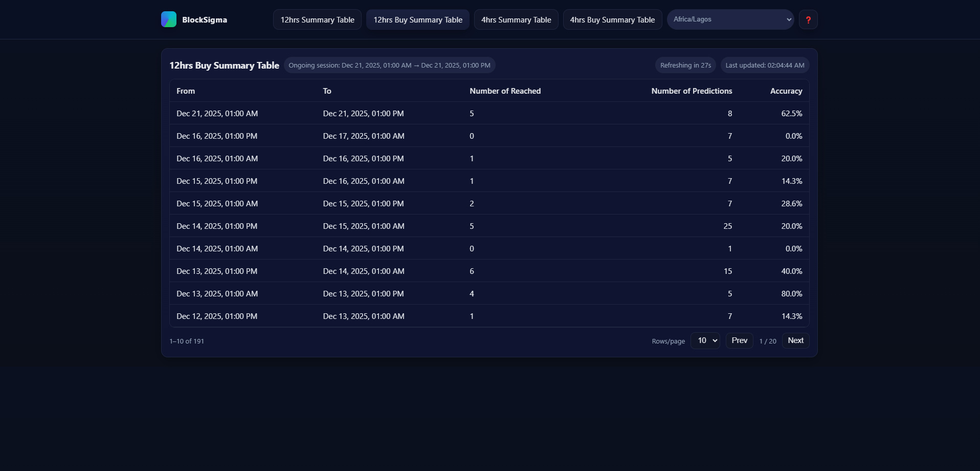Click the BlockSigma logo icon

[169, 19]
